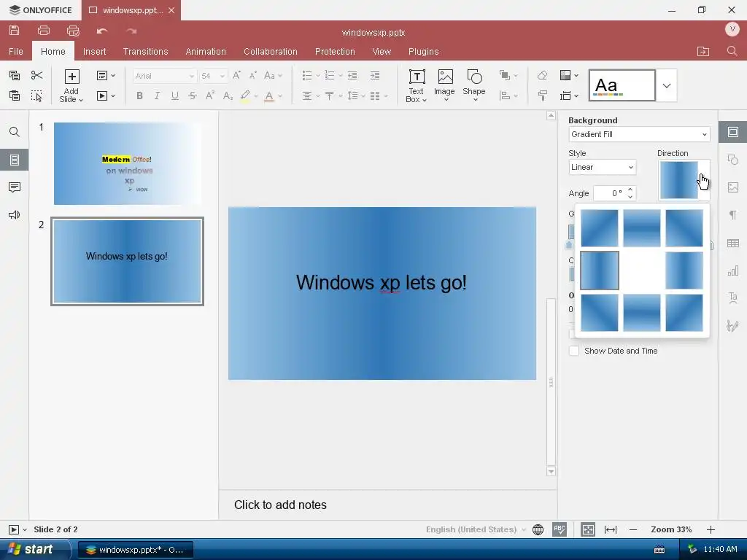Image resolution: width=747 pixels, height=560 pixels.
Task: Click the Feedback megaphone icon in left sidebar
Action: 15,215
